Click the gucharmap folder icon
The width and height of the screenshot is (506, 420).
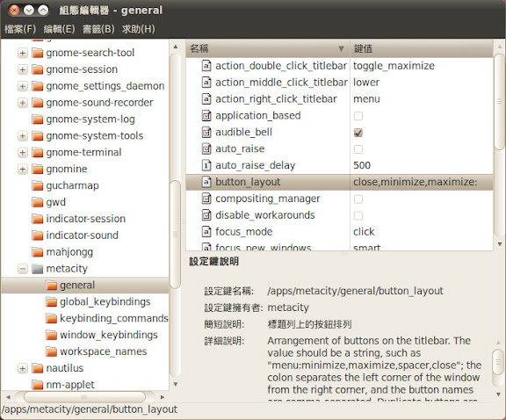[38, 185]
